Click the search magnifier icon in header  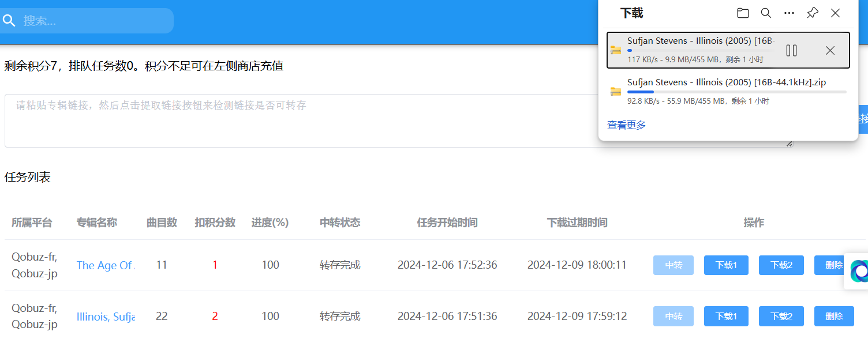[9, 21]
